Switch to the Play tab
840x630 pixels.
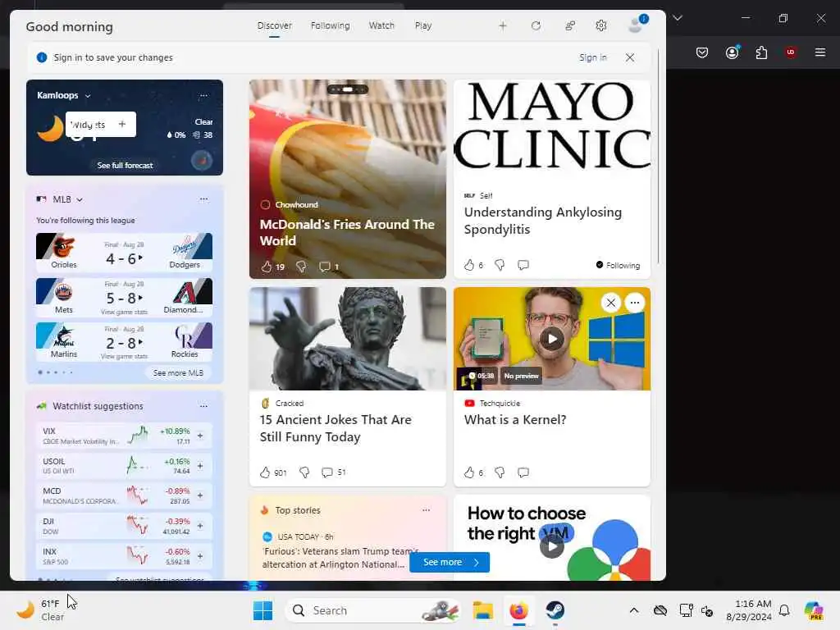(x=422, y=25)
